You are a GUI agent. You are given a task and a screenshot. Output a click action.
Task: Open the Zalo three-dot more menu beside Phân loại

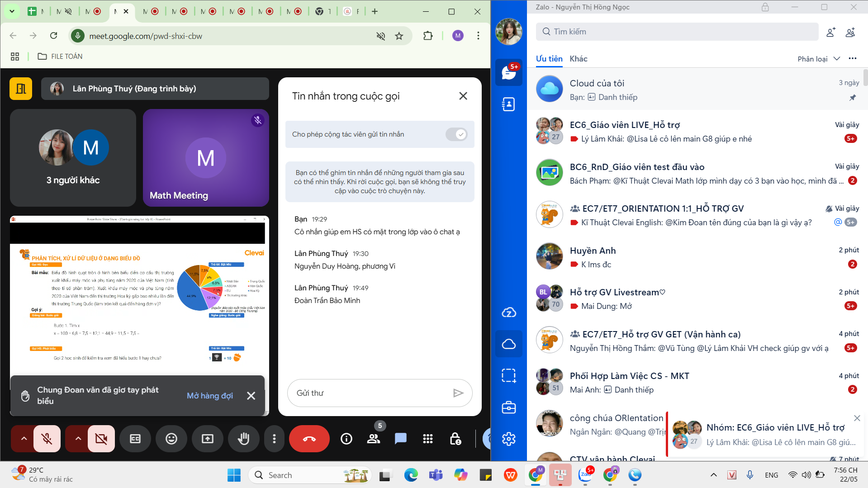coord(853,58)
